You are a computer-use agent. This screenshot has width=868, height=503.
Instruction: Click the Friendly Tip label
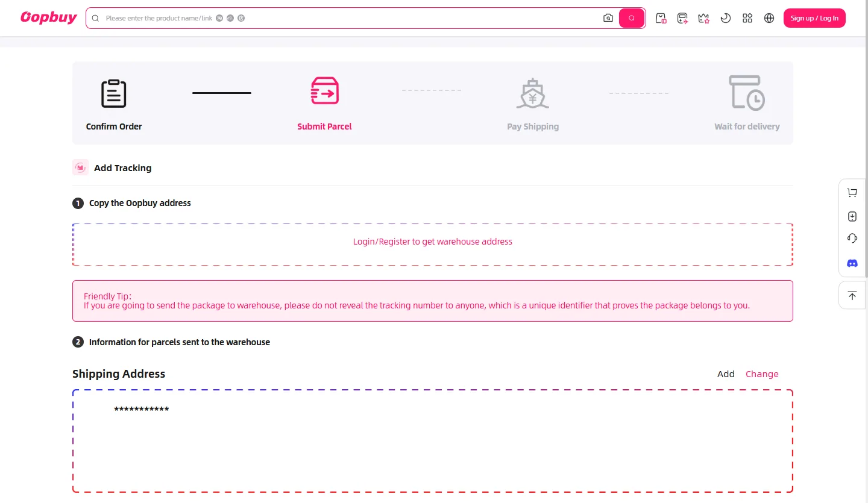point(107,296)
